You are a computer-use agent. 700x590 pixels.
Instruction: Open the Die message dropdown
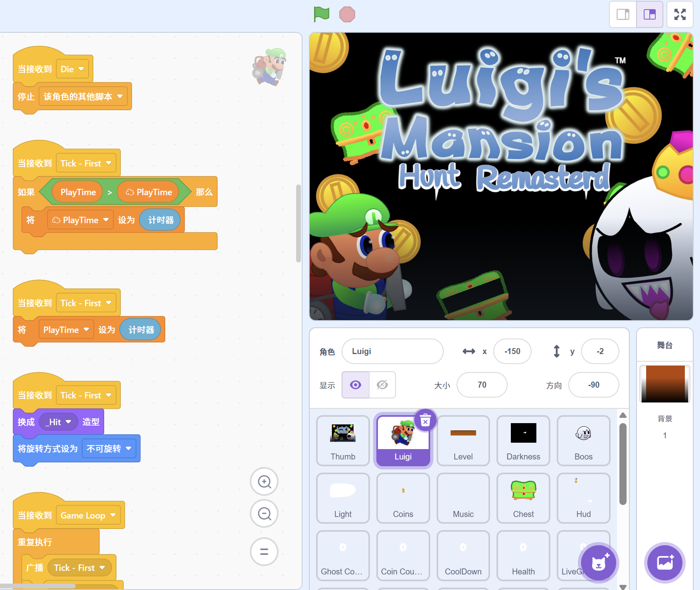[x=72, y=69]
